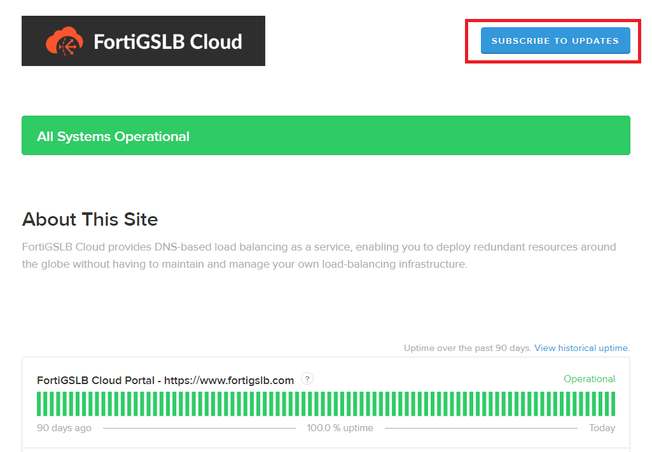Click the Subscribe to Updates button
This screenshot has height=452, width=652.
[x=555, y=41]
